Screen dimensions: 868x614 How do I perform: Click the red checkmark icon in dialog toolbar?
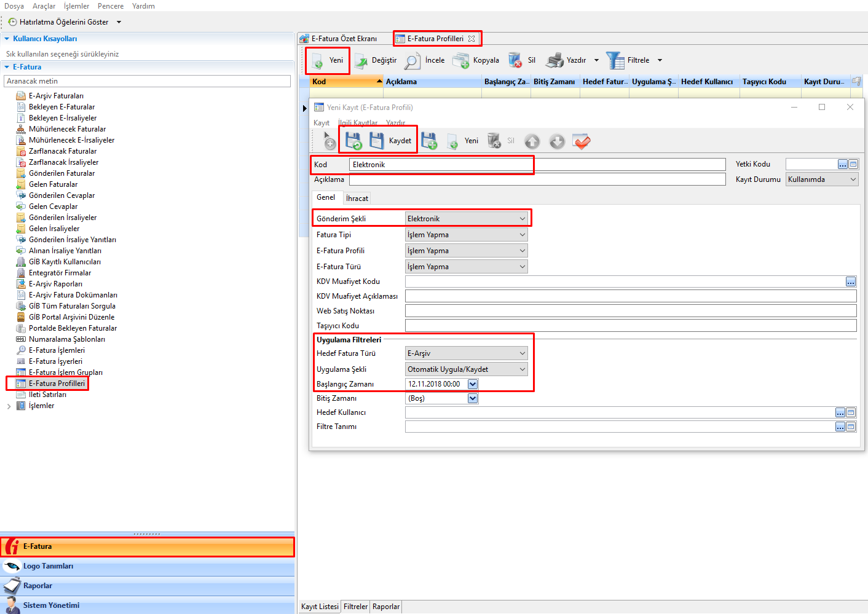click(x=581, y=141)
